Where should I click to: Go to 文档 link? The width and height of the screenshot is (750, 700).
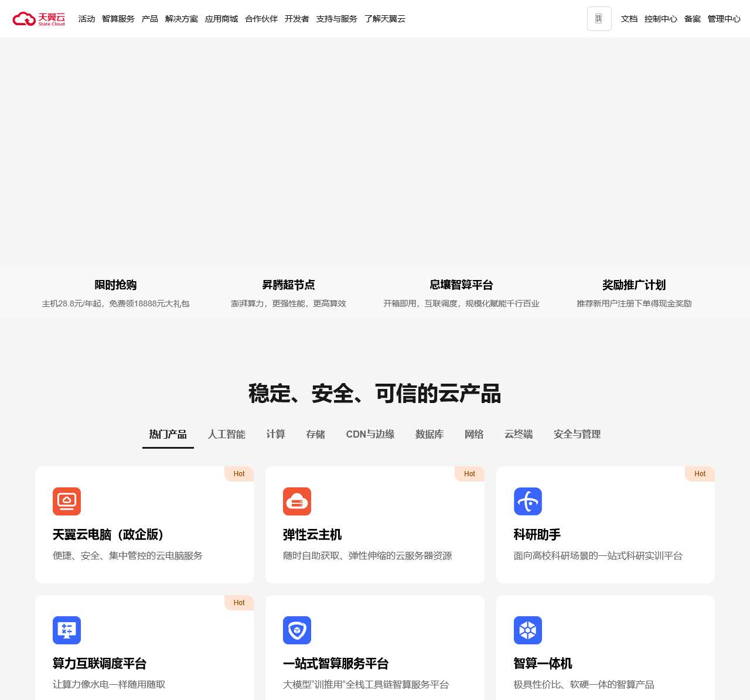tap(629, 19)
